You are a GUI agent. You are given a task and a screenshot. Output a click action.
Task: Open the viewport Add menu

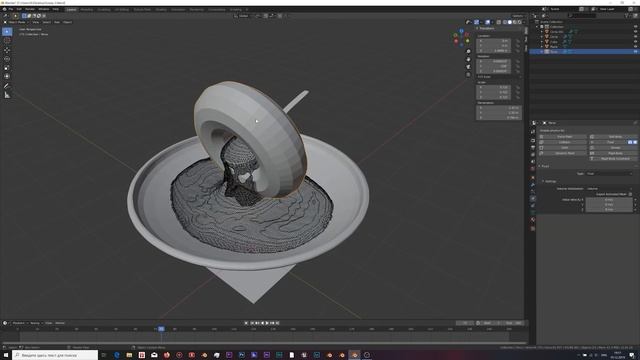point(57,22)
